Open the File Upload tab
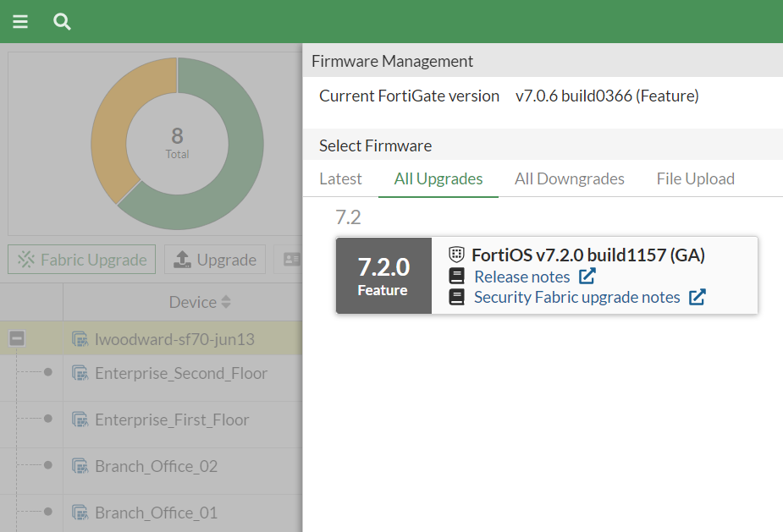 pyautogui.click(x=695, y=178)
